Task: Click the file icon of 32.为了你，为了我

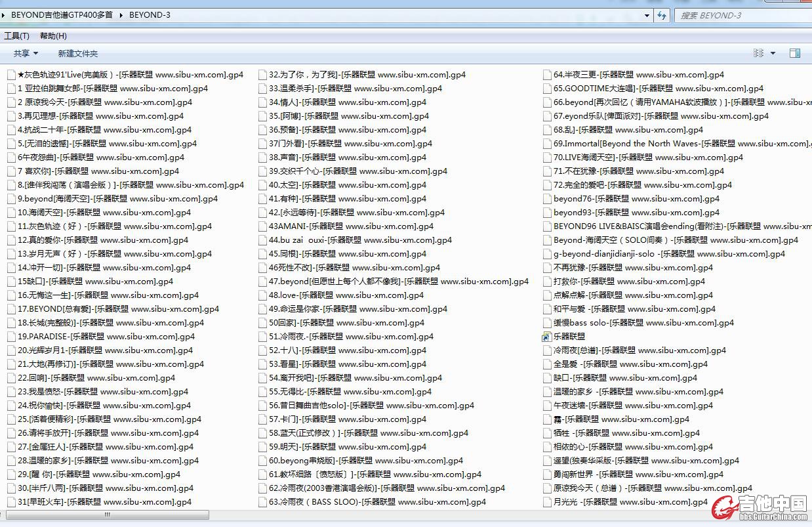Action: (262, 75)
